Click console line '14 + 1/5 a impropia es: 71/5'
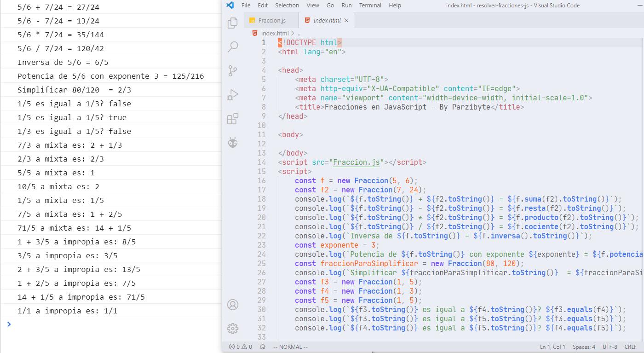644x353 pixels. tap(81, 297)
